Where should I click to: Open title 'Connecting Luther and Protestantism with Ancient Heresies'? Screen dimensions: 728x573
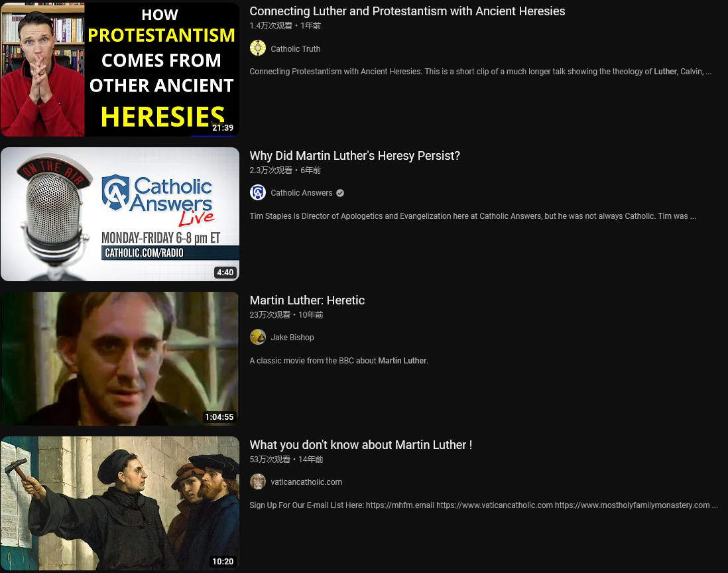tap(407, 11)
